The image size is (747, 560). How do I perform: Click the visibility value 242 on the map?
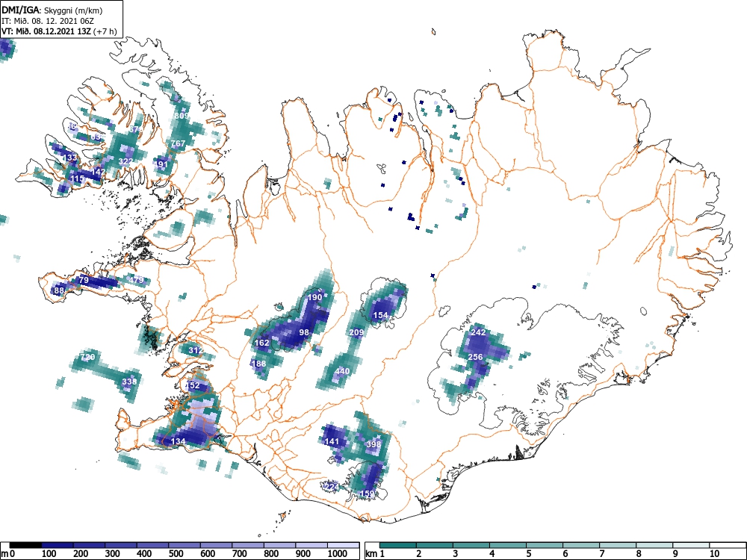(x=478, y=332)
